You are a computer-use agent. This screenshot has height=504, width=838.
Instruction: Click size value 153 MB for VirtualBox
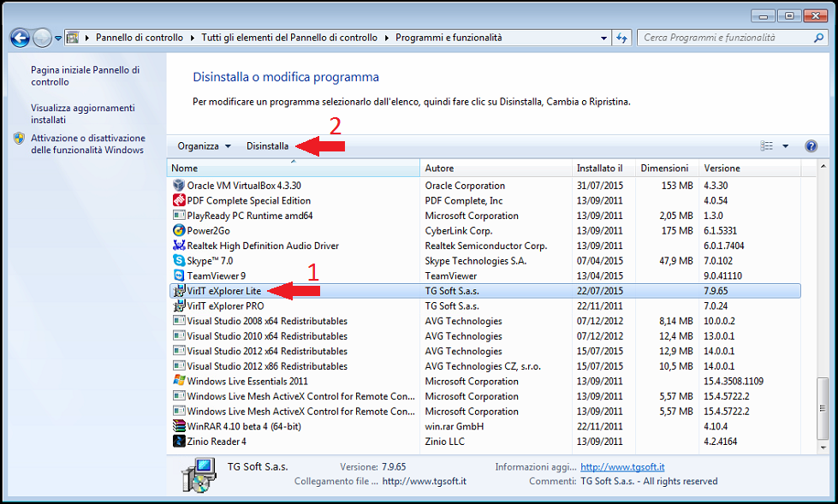677,186
